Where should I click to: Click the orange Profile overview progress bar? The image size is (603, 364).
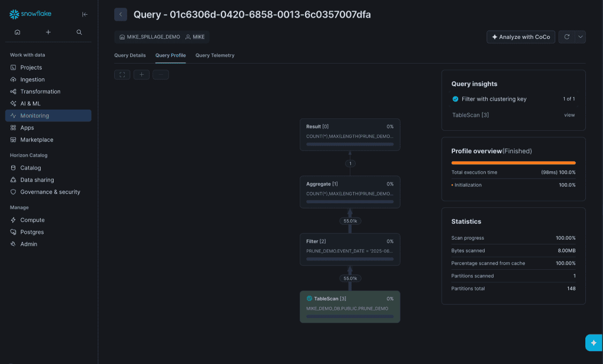click(x=513, y=163)
